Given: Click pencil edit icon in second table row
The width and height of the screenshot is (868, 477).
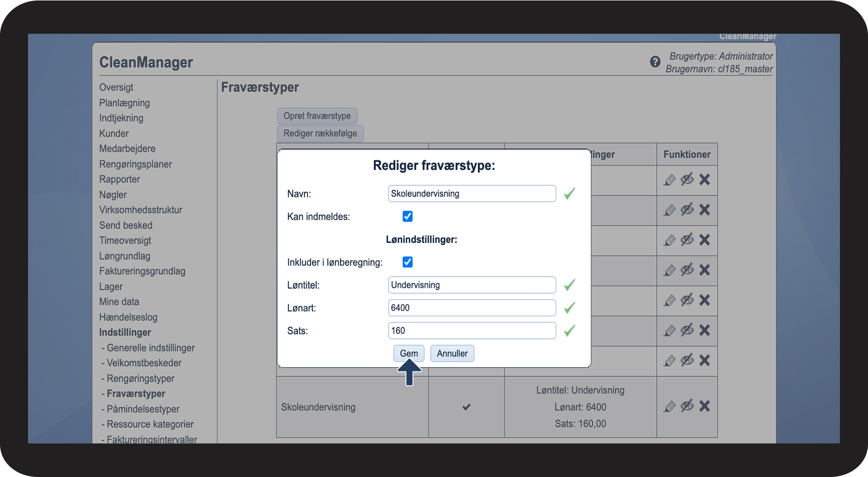Looking at the screenshot, I should 670,210.
